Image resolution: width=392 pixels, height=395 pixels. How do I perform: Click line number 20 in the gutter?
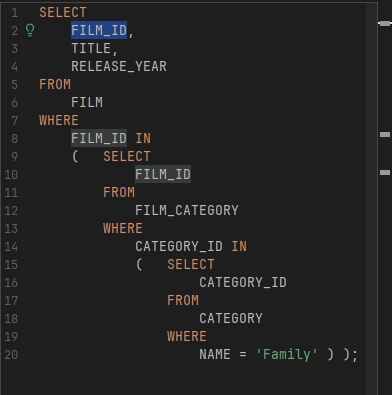coord(11,354)
